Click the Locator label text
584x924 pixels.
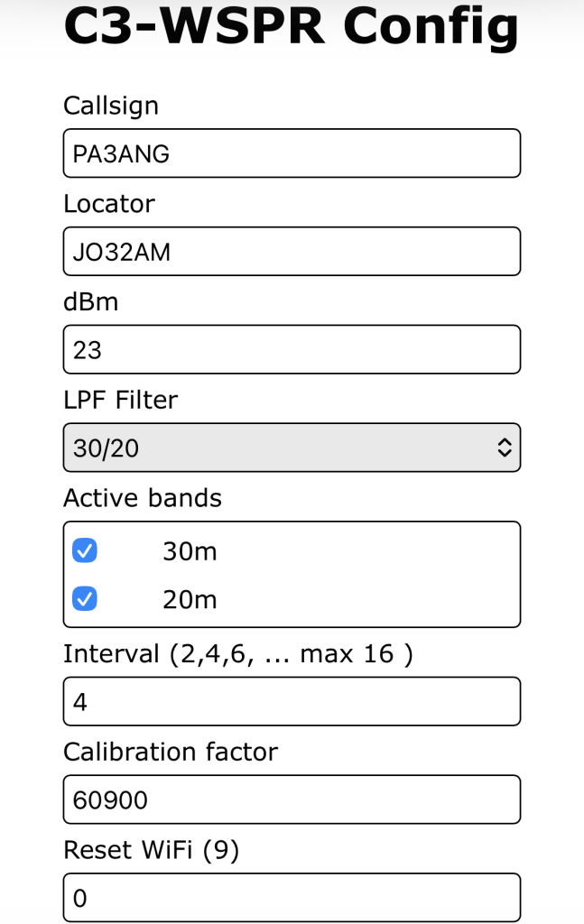(109, 204)
